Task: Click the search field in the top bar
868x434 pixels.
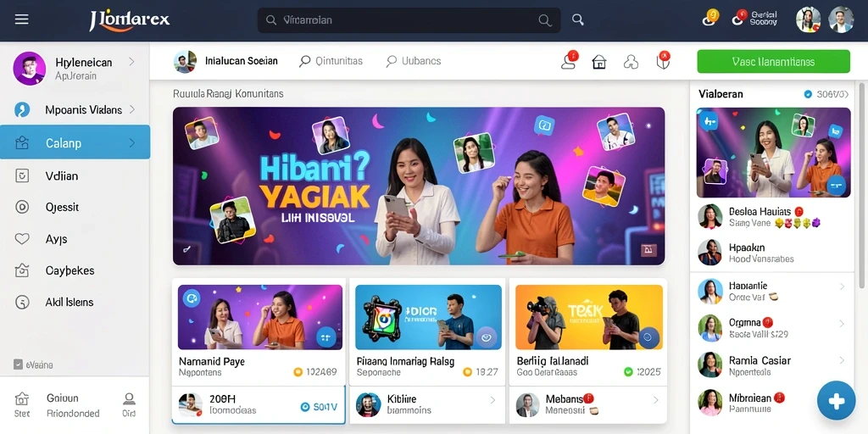Action: coord(409,20)
